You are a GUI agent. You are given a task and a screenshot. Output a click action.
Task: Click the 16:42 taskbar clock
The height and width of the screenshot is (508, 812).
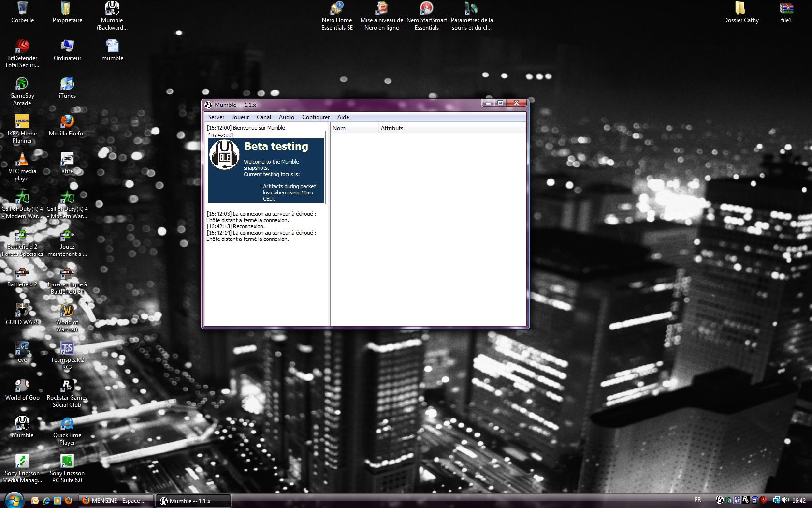click(799, 501)
